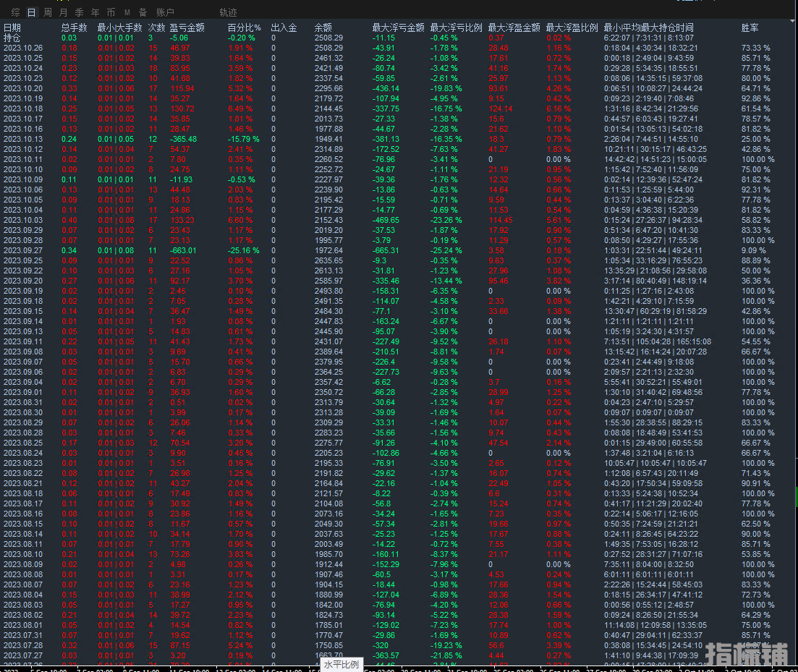Select the 2023.08.01 date row
The height and width of the screenshot is (672, 798).
pos(23,625)
